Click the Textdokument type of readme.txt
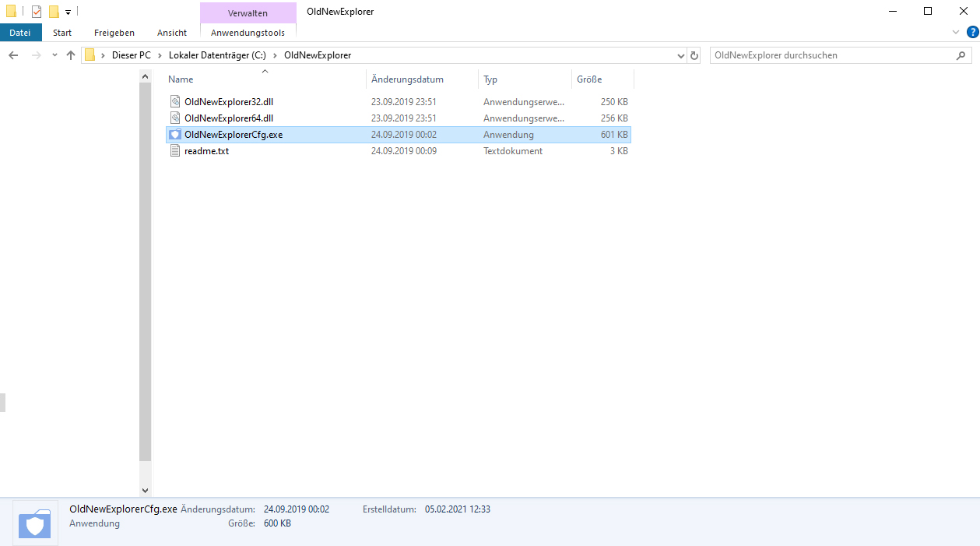 (x=513, y=150)
